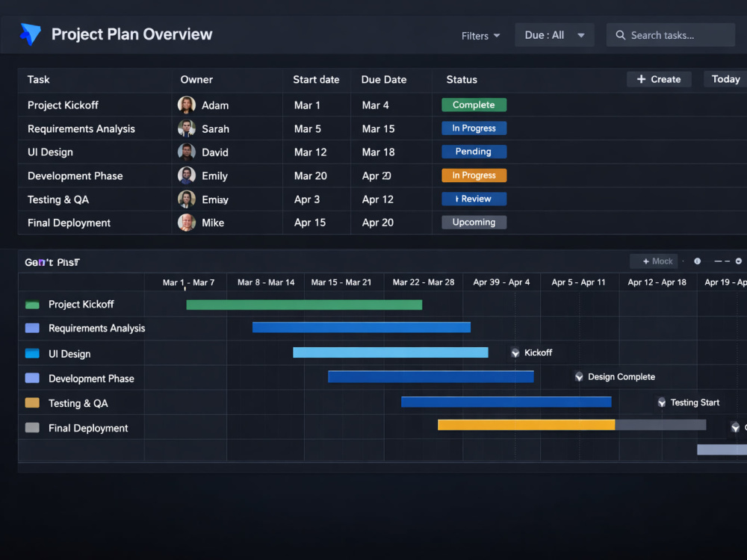Click Apr 15 start date cell

(310, 223)
